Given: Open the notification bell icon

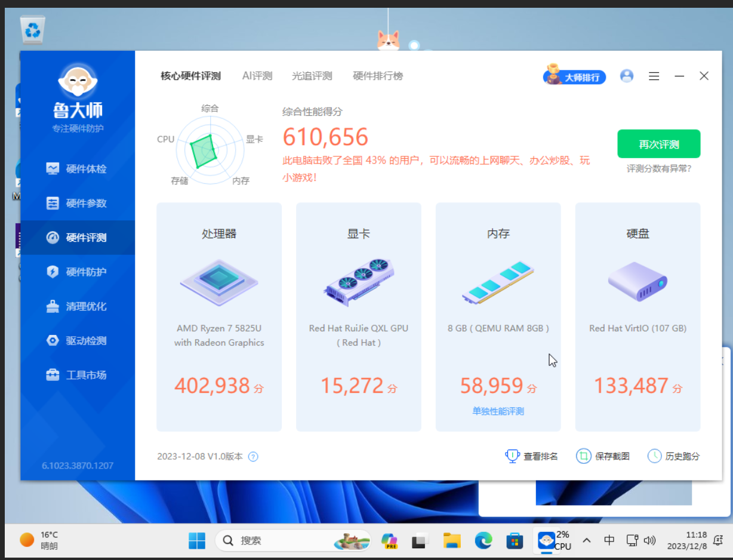Looking at the screenshot, I should [x=719, y=541].
